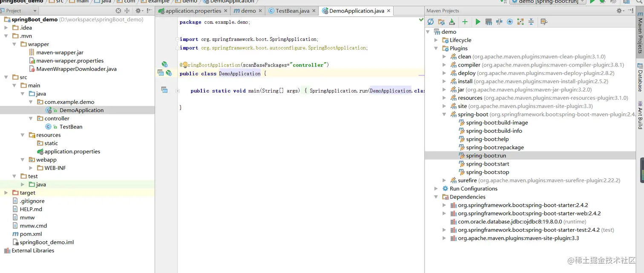Select spring-boot:run Maven goal

coord(486,156)
